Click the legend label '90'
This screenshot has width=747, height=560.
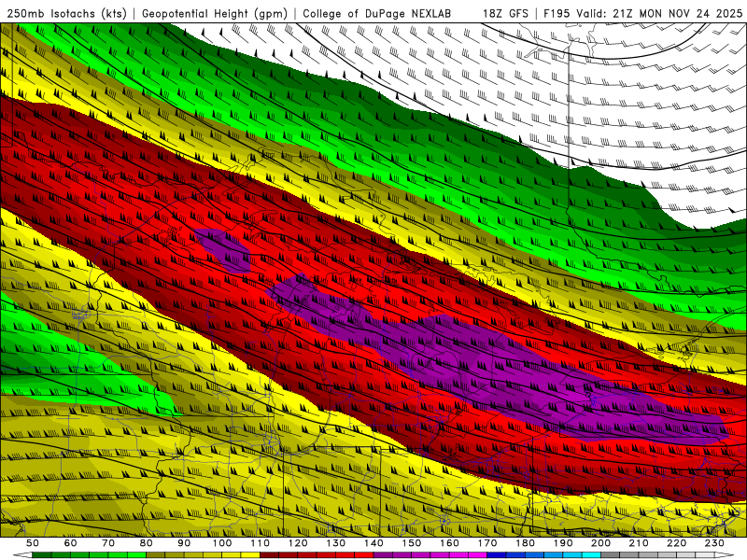184,543
